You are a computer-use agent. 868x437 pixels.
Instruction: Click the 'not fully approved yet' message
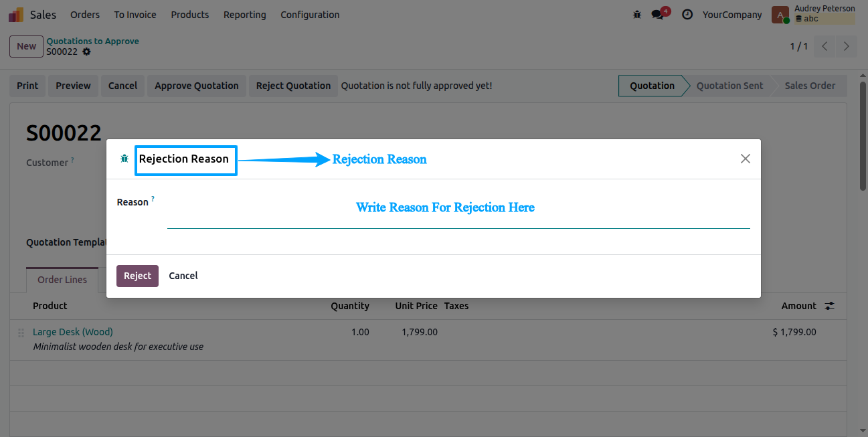(x=416, y=86)
